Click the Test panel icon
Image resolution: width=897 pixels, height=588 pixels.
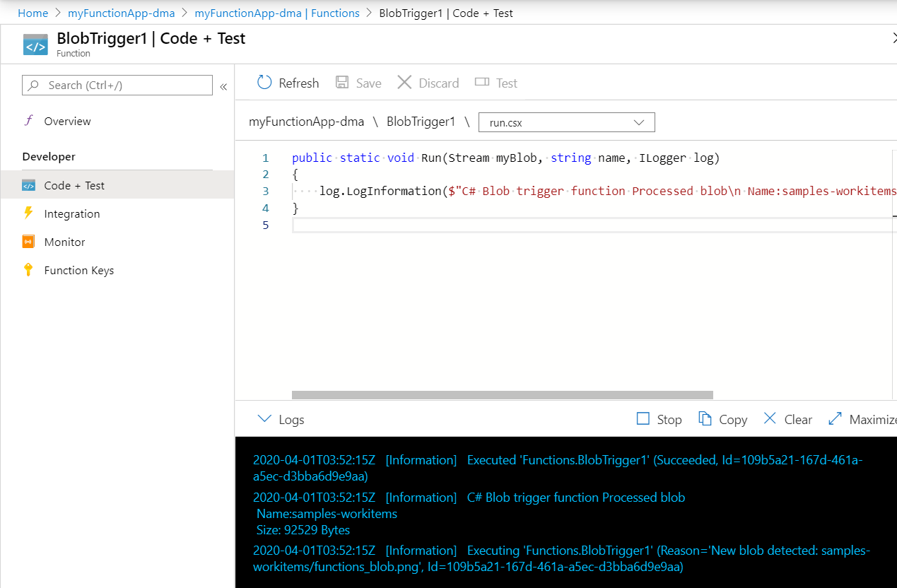(x=482, y=83)
